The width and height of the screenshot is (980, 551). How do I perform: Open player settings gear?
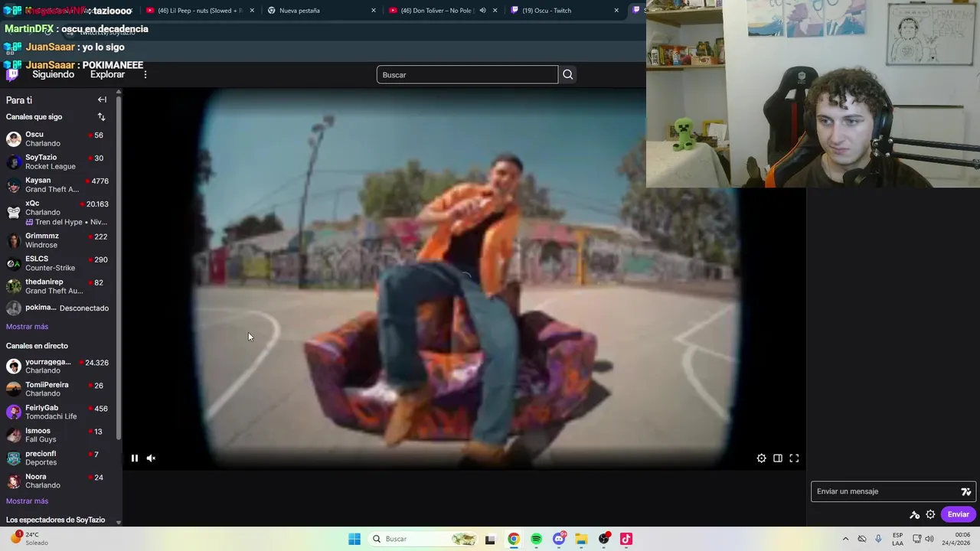click(x=761, y=458)
